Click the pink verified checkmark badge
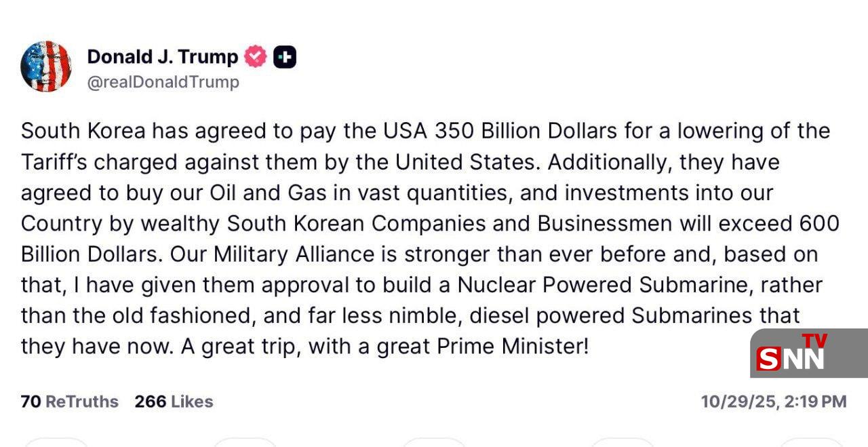 click(255, 57)
